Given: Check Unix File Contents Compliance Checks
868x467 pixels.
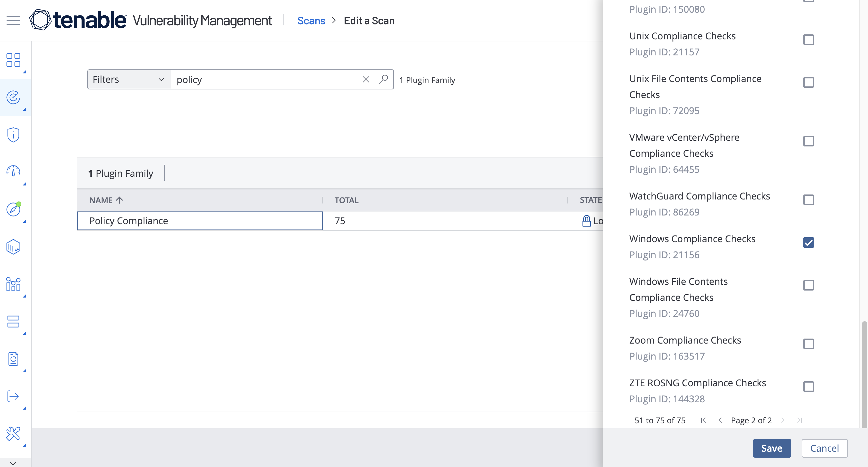Looking at the screenshot, I should click(808, 82).
